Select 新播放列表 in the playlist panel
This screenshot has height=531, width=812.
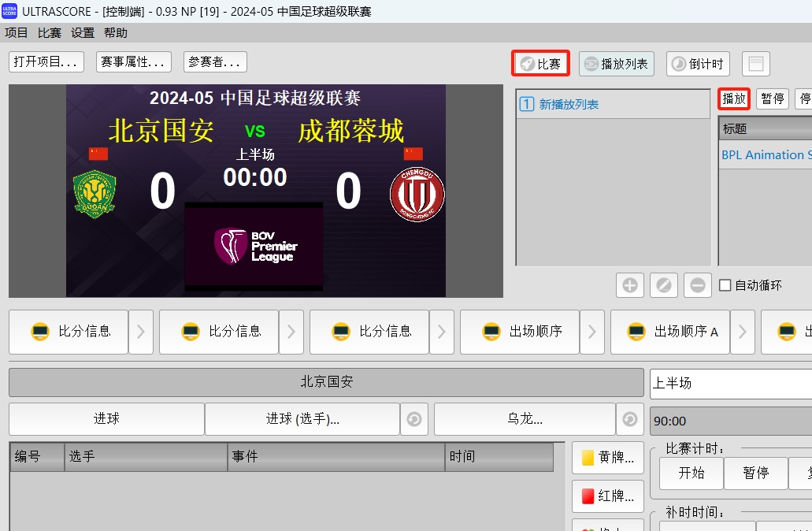click(x=568, y=104)
